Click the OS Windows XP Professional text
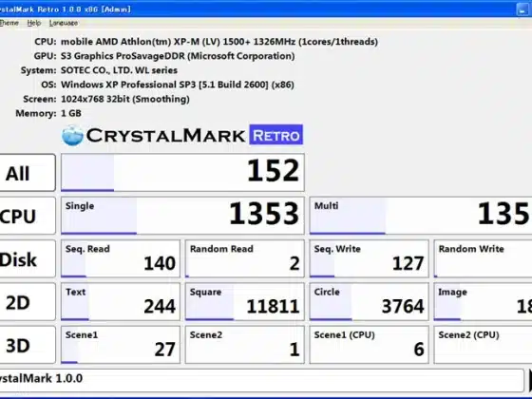The height and width of the screenshot is (399, 532). click(177, 85)
